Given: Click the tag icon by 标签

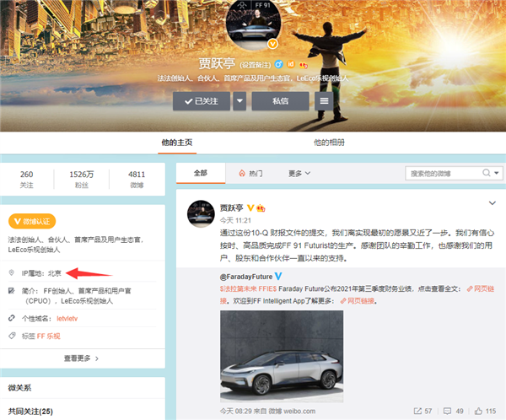Looking at the screenshot, I should (12, 336).
